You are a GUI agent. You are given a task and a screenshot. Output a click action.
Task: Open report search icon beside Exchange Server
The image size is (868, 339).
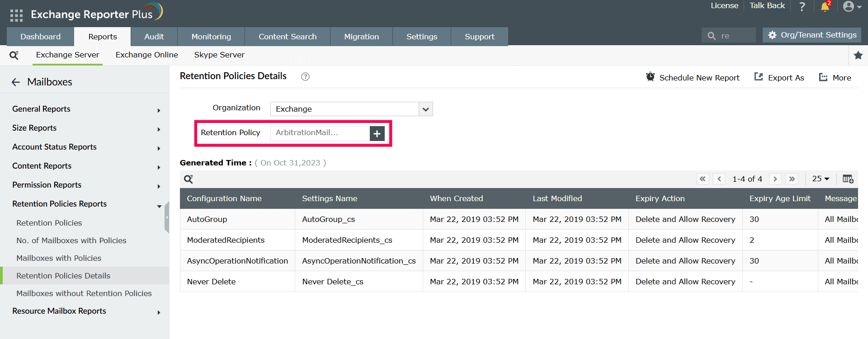(x=14, y=55)
